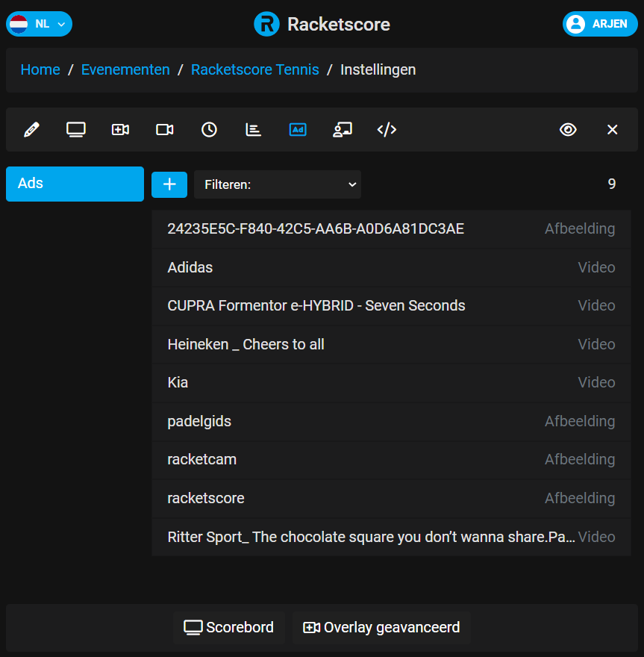Open the statistics chart settings icon
The height and width of the screenshot is (657, 644).
[253, 129]
